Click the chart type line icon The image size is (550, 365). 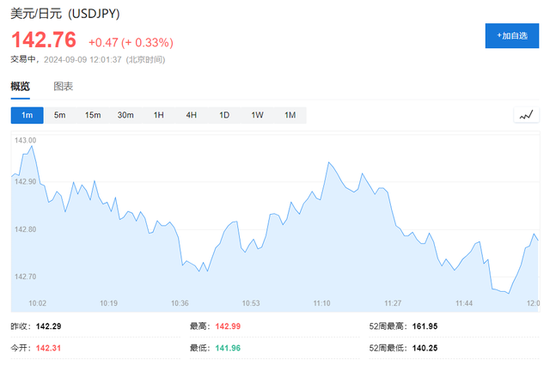pos(526,115)
